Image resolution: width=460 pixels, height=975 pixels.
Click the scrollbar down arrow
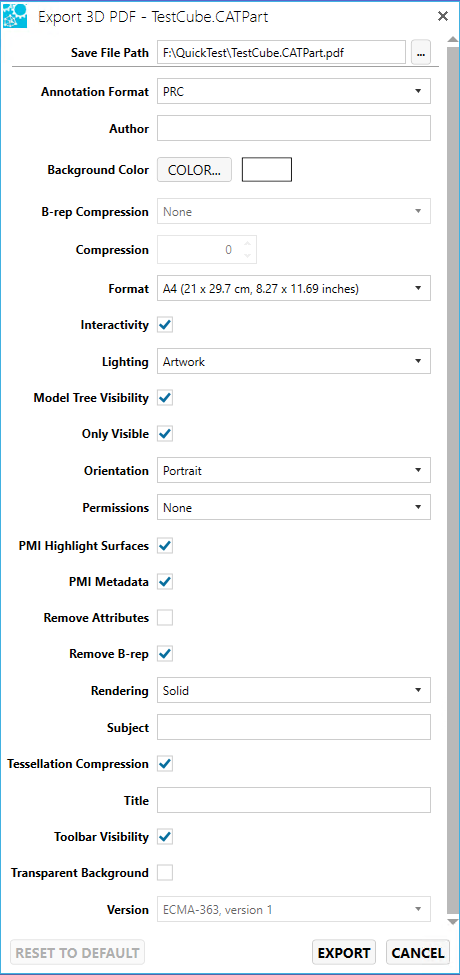click(452, 920)
